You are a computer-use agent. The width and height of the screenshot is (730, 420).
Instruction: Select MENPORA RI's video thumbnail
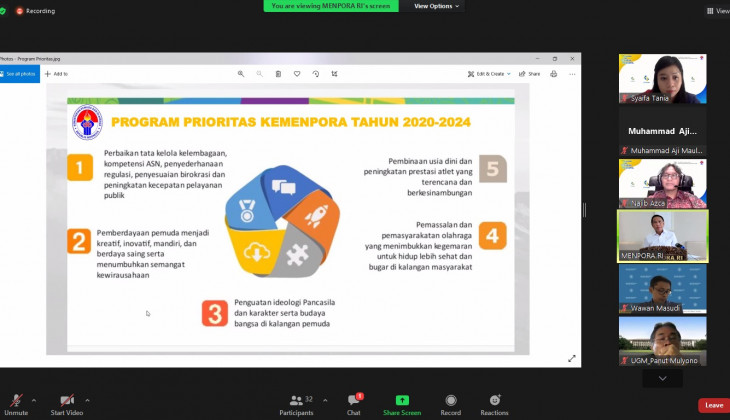click(662, 236)
